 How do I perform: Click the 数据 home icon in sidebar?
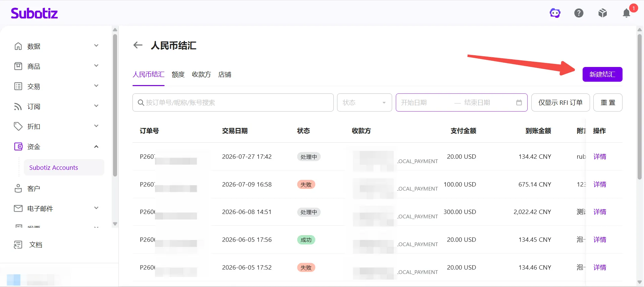tap(18, 46)
